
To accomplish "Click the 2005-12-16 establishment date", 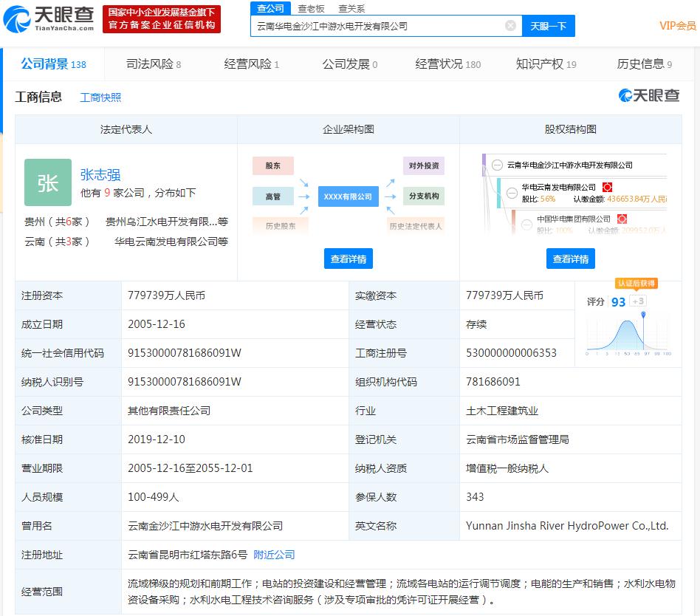I will click(157, 324).
